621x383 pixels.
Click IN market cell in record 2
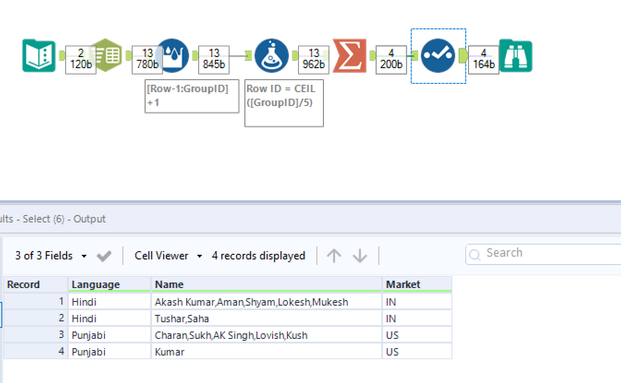pos(417,318)
